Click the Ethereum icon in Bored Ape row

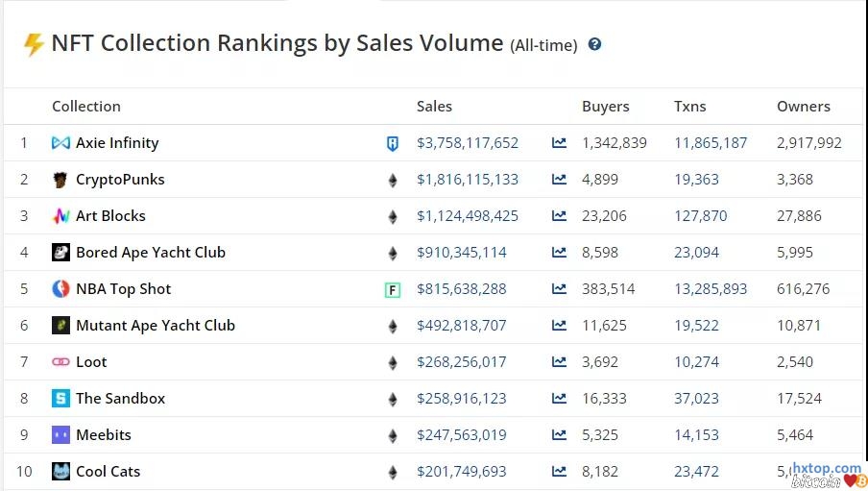click(x=392, y=253)
